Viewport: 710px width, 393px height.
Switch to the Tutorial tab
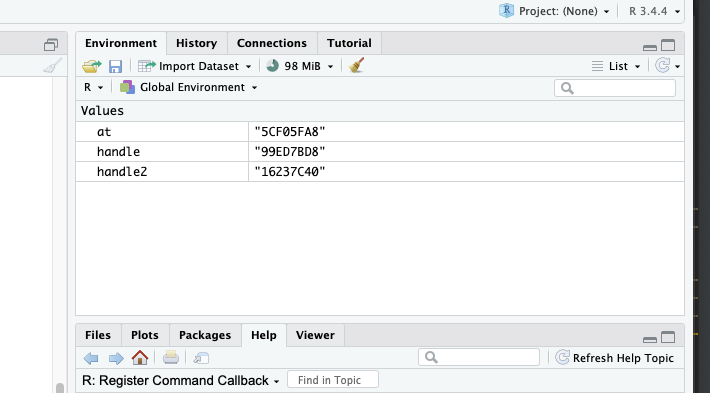tap(349, 43)
